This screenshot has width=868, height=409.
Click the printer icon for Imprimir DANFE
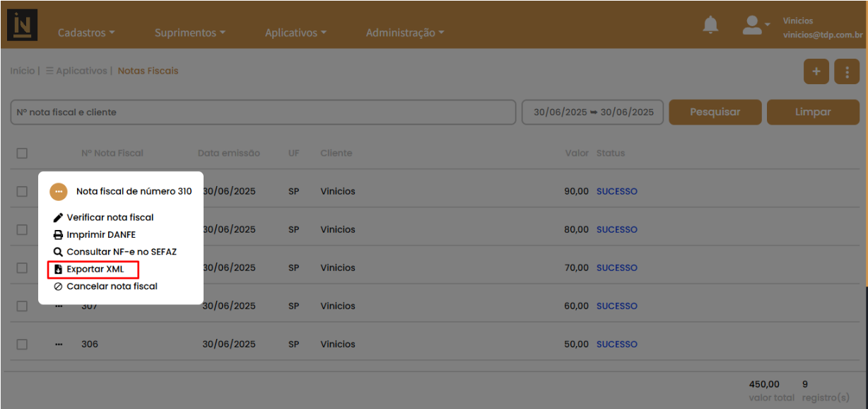(59, 235)
